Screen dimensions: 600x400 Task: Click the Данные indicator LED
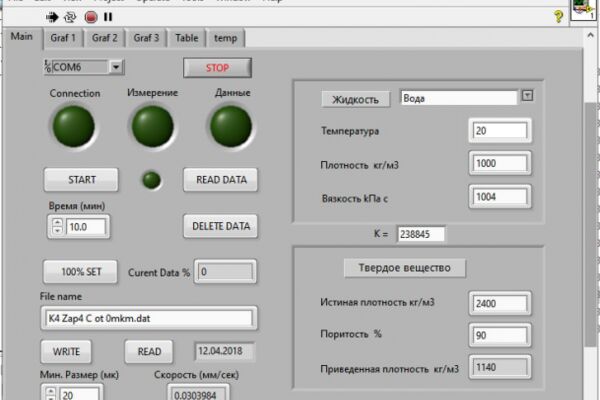point(231,126)
